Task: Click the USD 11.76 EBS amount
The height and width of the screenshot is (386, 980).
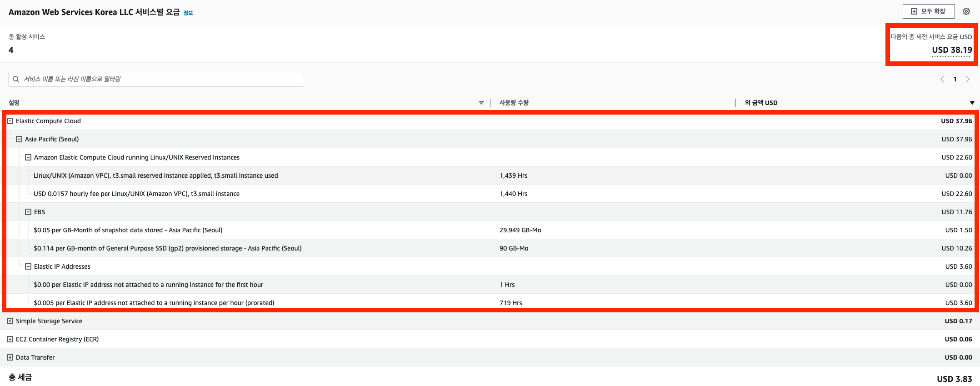Action: pyautogui.click(x=957, y=212)
